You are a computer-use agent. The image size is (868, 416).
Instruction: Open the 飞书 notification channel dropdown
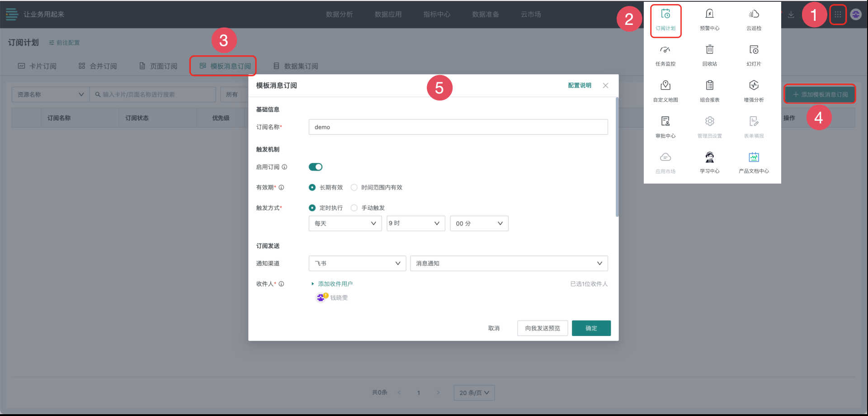[x=357, y=263]
